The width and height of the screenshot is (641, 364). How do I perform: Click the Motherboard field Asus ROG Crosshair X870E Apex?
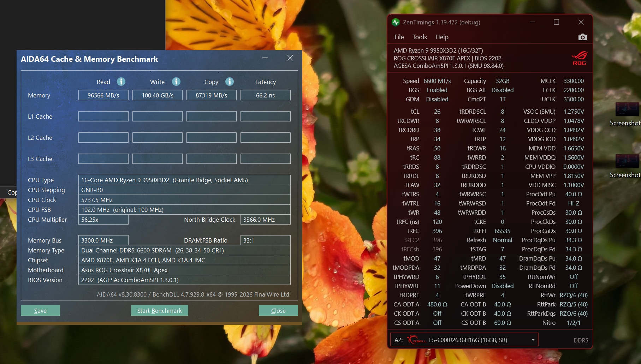tap(184, 270)
